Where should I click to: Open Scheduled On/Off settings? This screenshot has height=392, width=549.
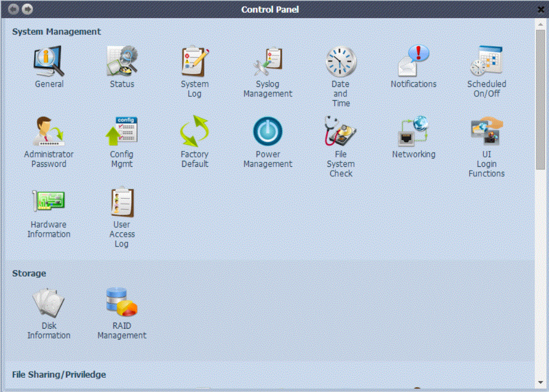click(487, 61)
